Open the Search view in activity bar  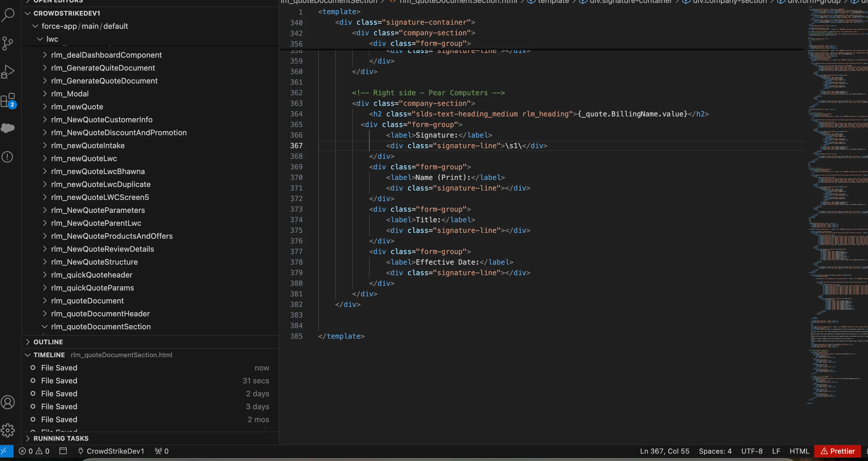click(x=8, y=15)
